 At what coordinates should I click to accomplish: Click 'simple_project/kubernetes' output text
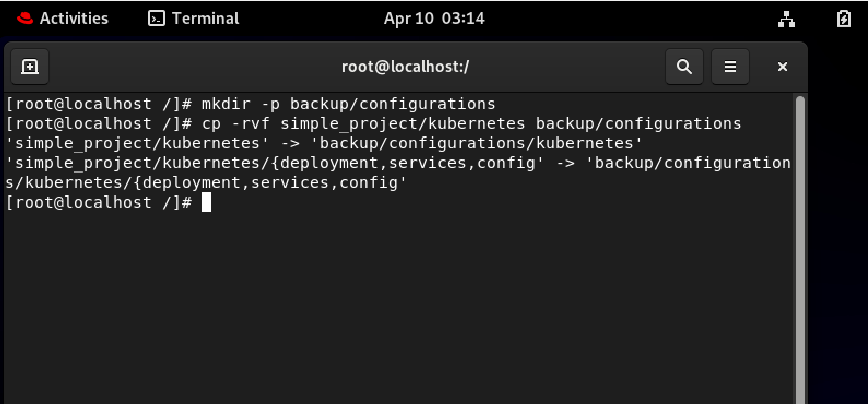[x=137, y=143]
